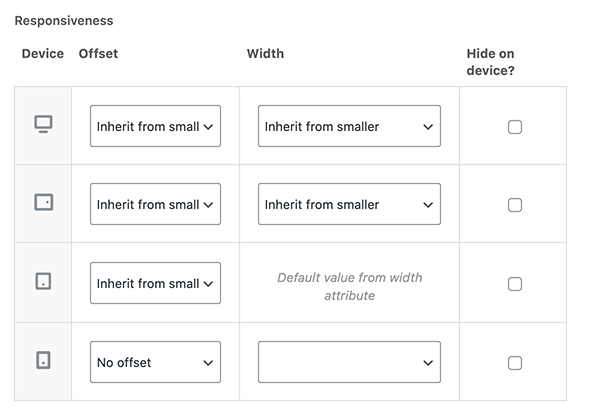600x411 pixels.
Task: Click the mobile phone device icon
Action: [43, 360]
